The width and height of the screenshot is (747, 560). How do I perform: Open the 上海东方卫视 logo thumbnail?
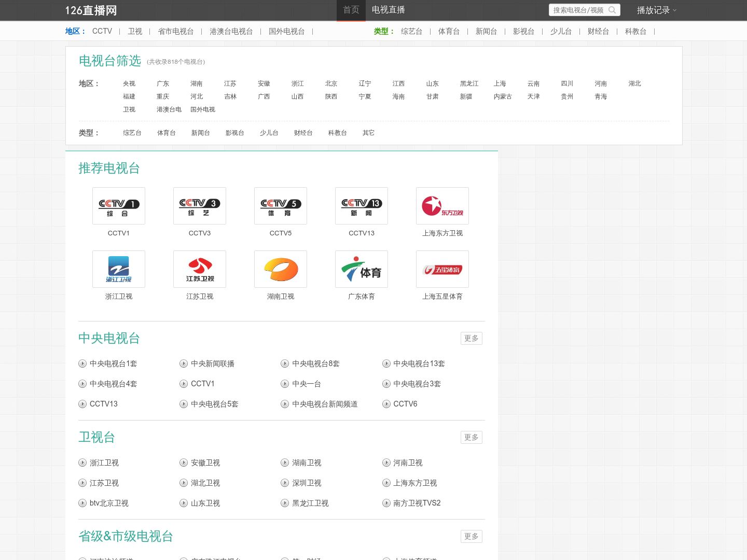click(x=442, y=206)
